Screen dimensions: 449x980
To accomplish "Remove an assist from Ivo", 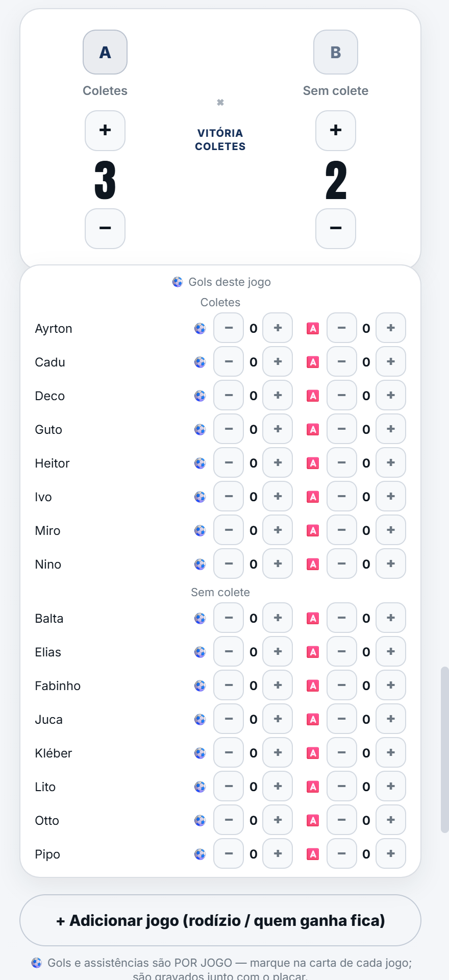I will 342,496.
